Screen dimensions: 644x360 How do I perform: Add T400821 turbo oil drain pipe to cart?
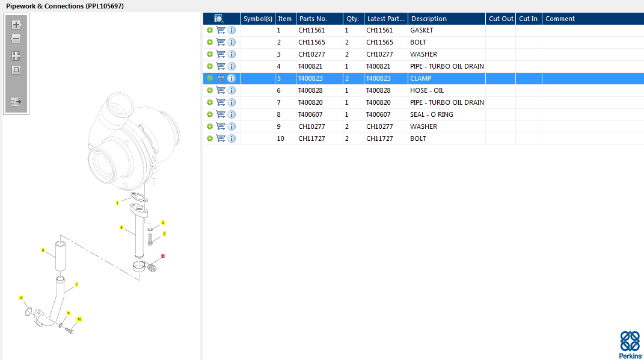(221, 66)
